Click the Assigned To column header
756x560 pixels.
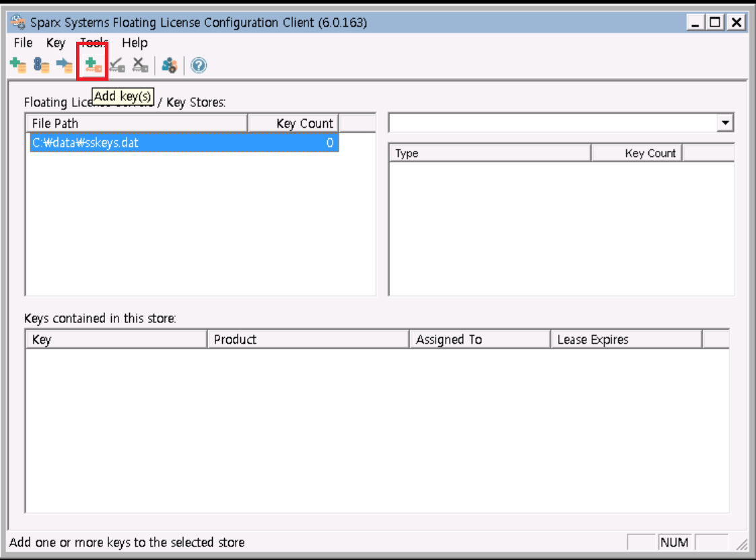click(x=480, y=339)
